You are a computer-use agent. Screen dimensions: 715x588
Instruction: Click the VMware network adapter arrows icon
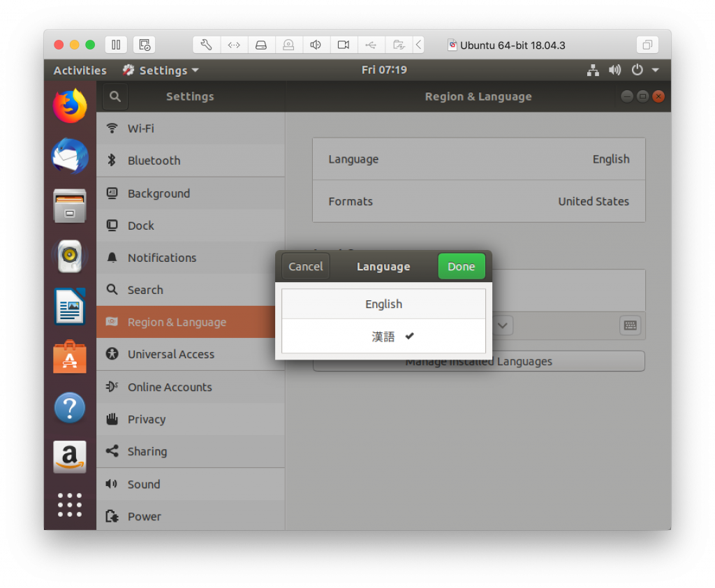[234, 45]
